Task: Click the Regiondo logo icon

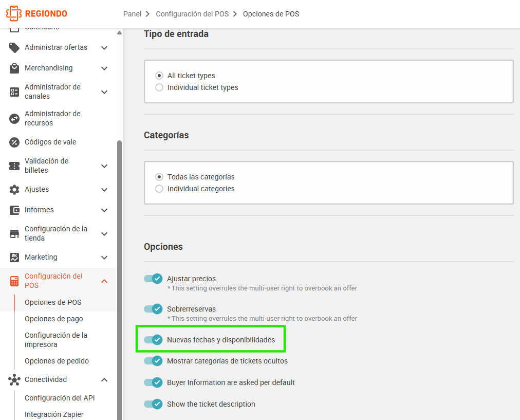Action: tap(13, 13)
